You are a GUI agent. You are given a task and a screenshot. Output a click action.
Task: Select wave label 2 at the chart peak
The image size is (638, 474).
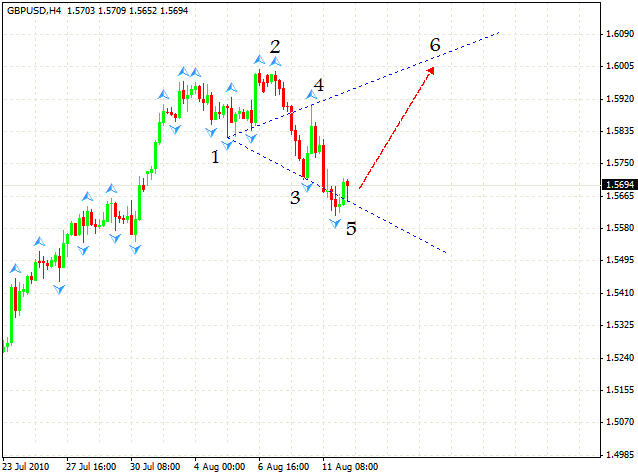275,47
